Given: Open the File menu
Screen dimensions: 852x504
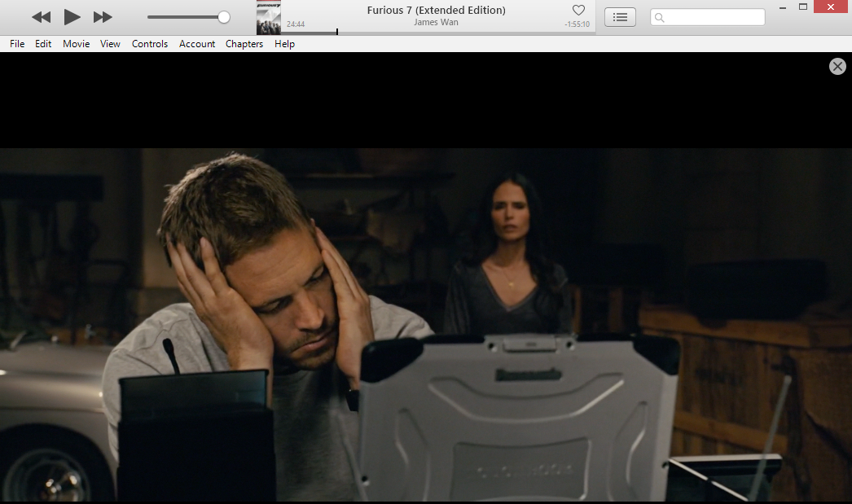Looking at the screenshot, I should 17,44.
